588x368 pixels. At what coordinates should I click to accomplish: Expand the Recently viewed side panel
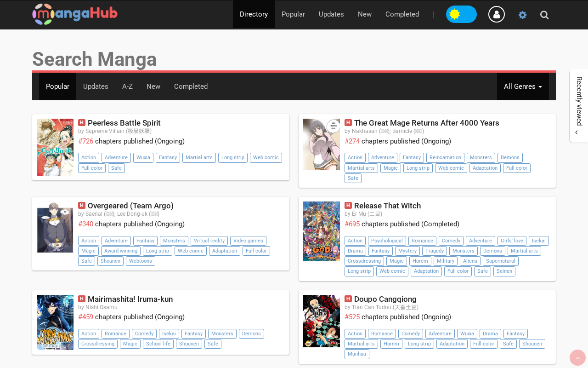pyautogui.click(x=579, y=106)
